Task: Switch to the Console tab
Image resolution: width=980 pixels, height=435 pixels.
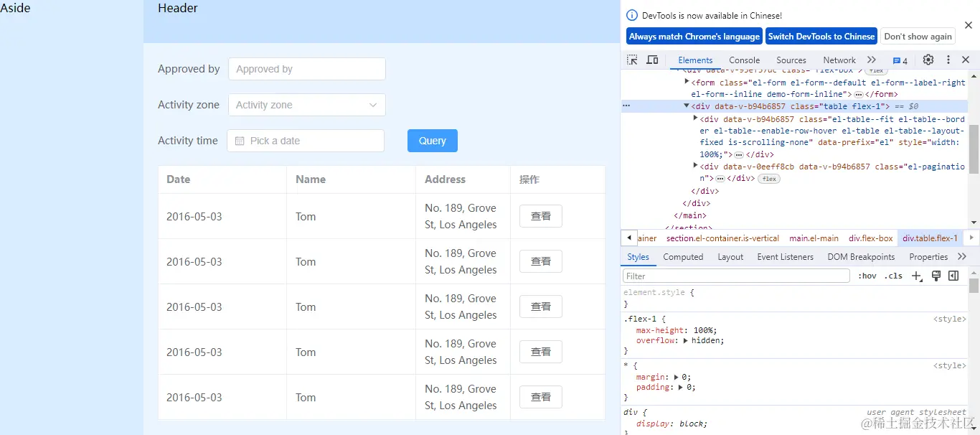Action: click(x=744, y=60)
